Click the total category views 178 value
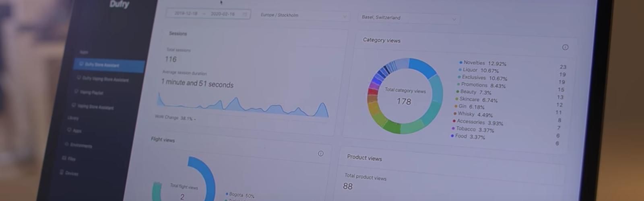644x201 pixels. 404,101
